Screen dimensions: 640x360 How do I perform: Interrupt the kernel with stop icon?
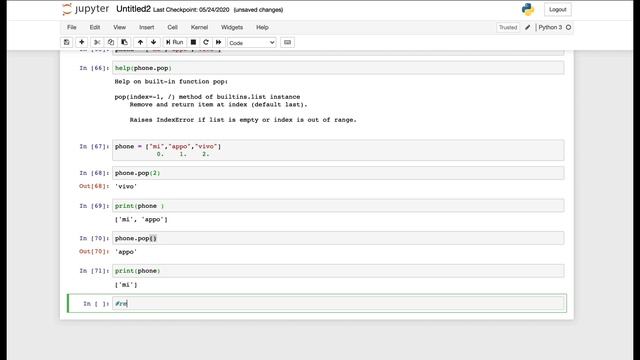click(193, 42)
